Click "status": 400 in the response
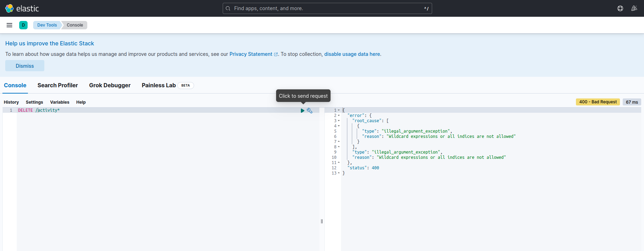Viewport: 644px width, 251px height. point(363,168)
